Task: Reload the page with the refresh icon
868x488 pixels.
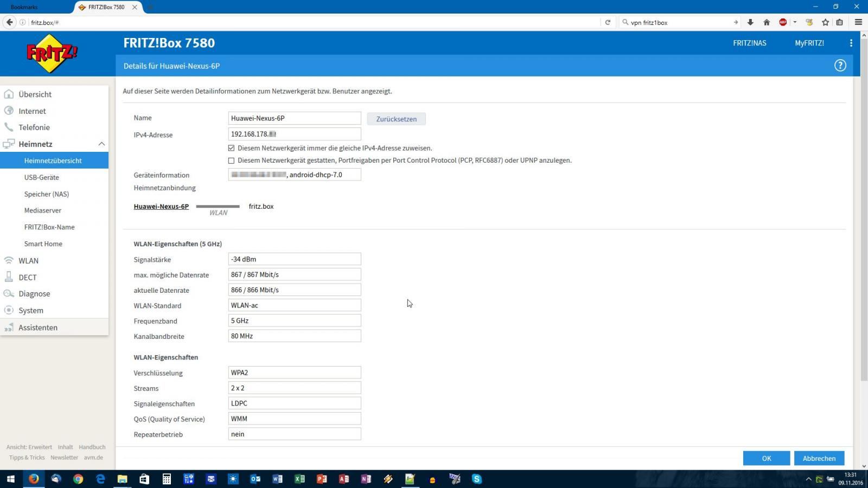Action: (x=608, y=22)
